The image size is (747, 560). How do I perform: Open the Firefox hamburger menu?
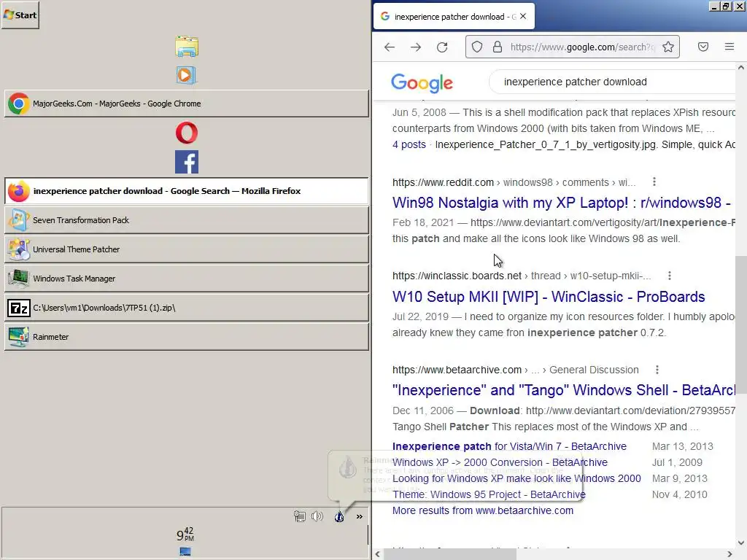point(729,47)
